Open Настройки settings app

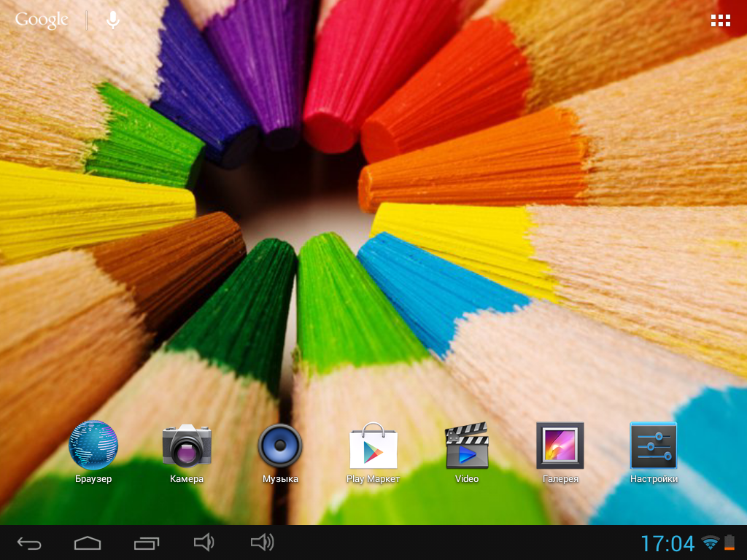653,451
